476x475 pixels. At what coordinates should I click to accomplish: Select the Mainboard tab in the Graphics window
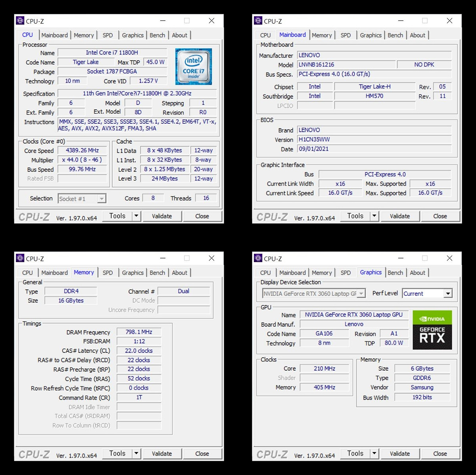292,273
